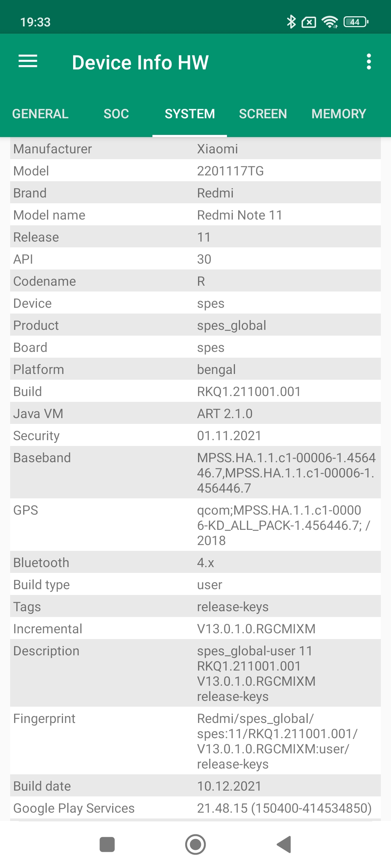Tap the Build value RKQ1.211001.001
Viewport: 391px width, 868px height.
click(249, 392)
